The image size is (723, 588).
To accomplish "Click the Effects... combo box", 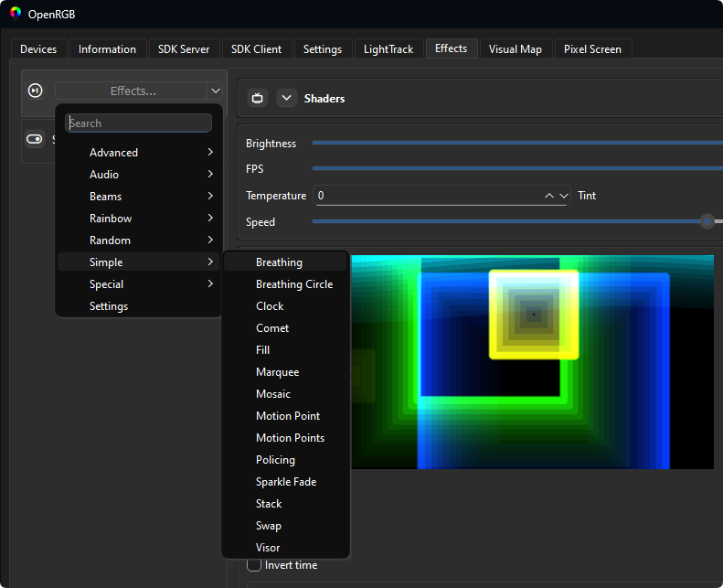I will pyautogui.click(x=138, y=91).
